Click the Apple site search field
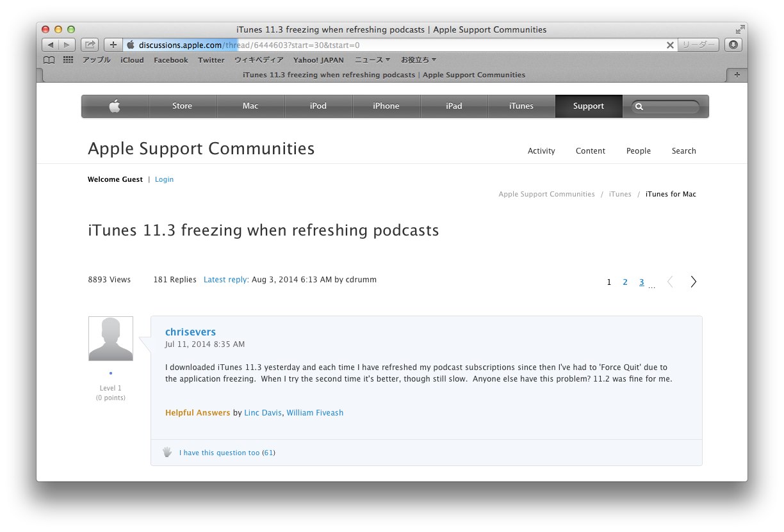Viewport: 784px width, 532px height. tap(666, 107)
